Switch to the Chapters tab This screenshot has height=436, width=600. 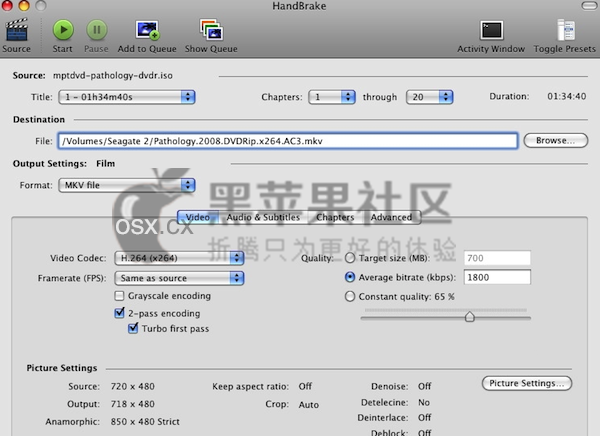coord(335,217)
